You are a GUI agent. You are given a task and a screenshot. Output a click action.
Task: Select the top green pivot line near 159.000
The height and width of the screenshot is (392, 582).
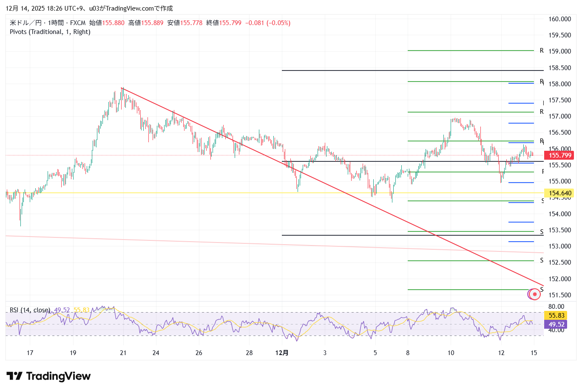(x=468, y=51)
